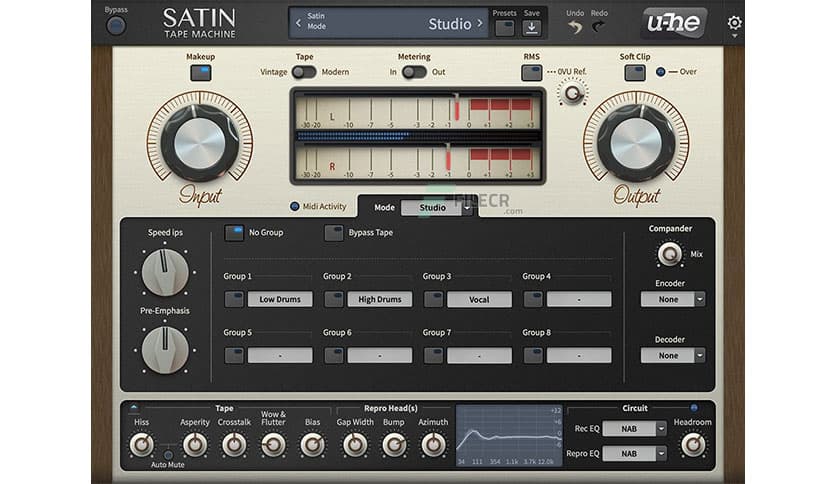Toggle the Auto Mute switch
The image size is (836, 484).
click(x=168, y=455)
